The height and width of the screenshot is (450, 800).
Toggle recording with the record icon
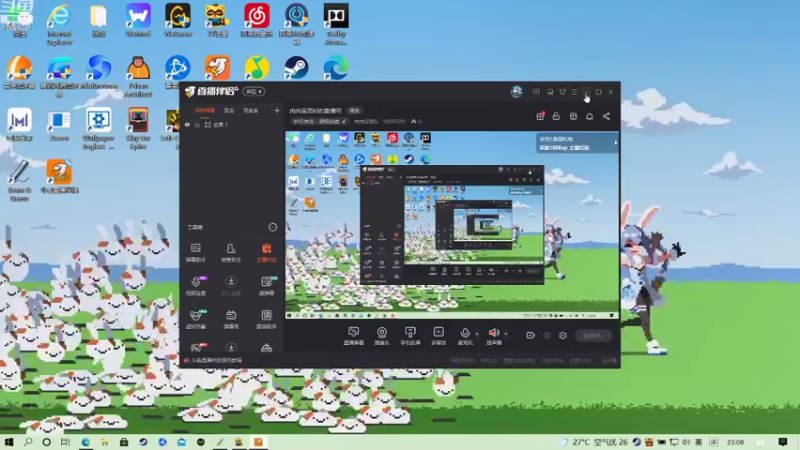coord(531,336)
